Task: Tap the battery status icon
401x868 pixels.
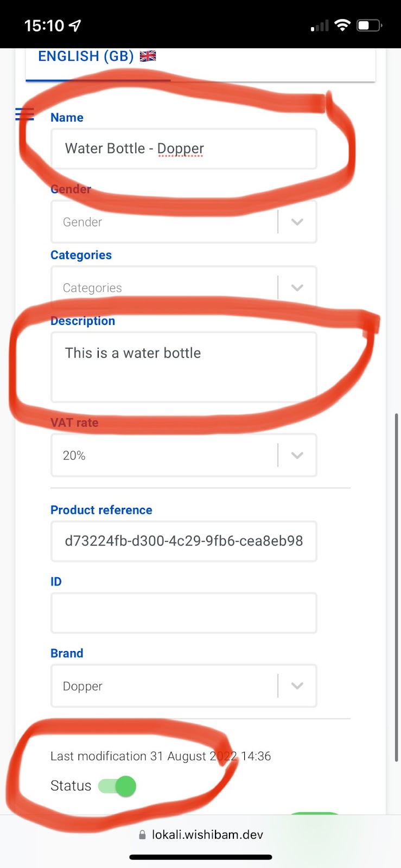Action: click(x=369, y=25)
